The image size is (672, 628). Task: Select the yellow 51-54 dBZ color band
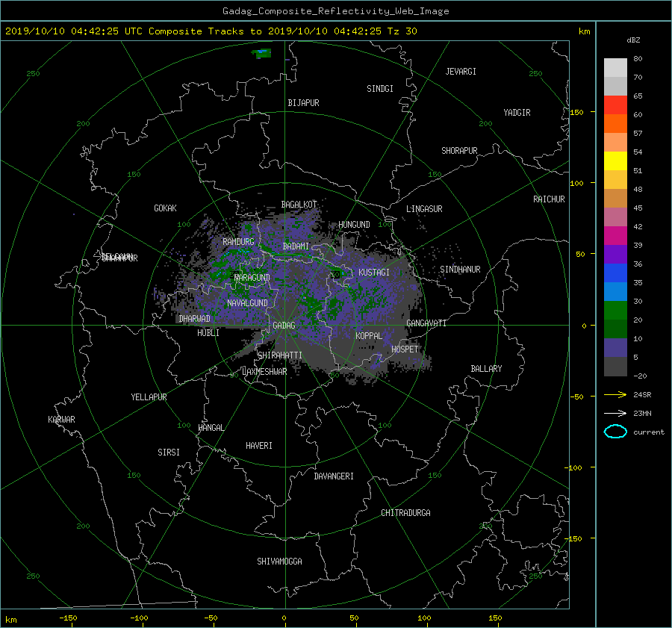[x=615, y=161]
